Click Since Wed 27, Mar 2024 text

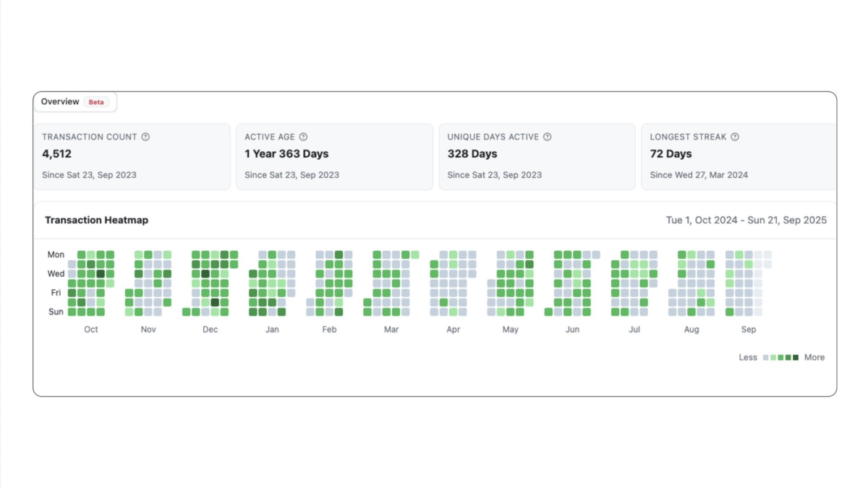click(699, 175)
